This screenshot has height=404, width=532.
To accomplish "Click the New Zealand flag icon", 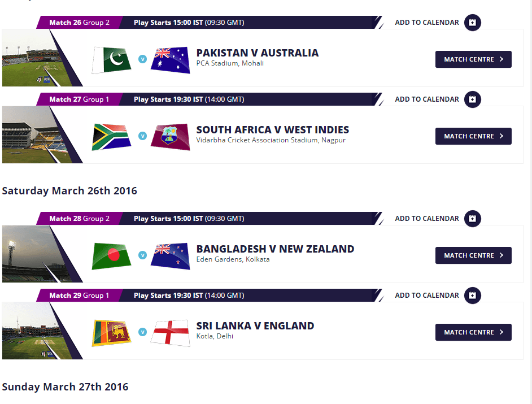I will click(170, 255).
